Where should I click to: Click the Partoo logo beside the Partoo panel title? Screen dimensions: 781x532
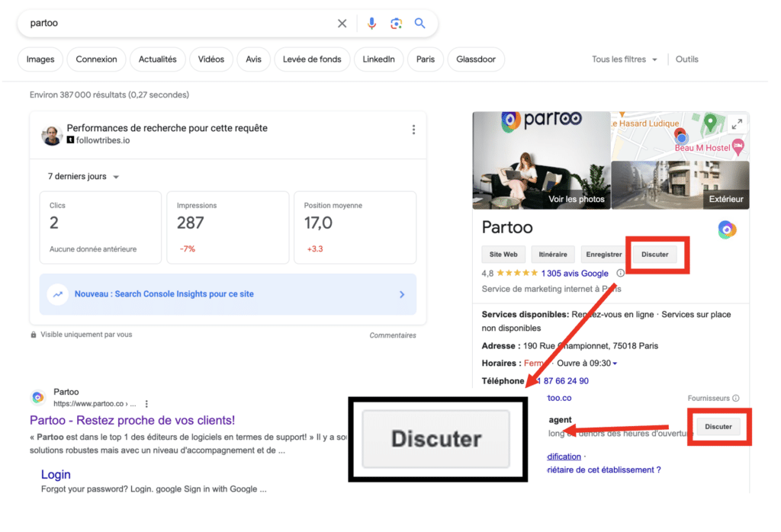pyautogui.click(x=727, y=229)
